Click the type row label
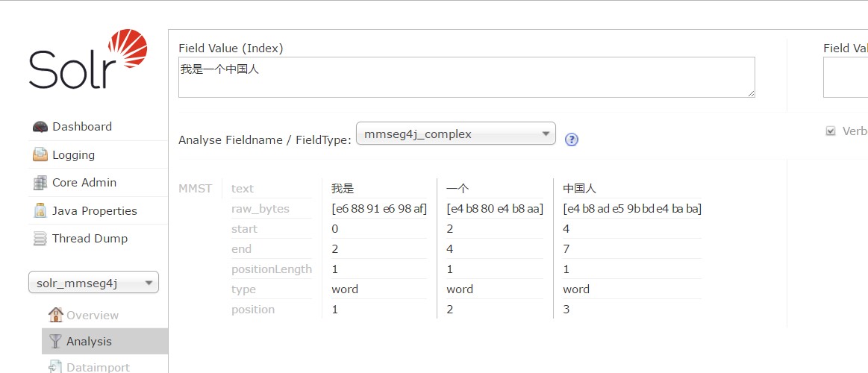 (243, 289)
